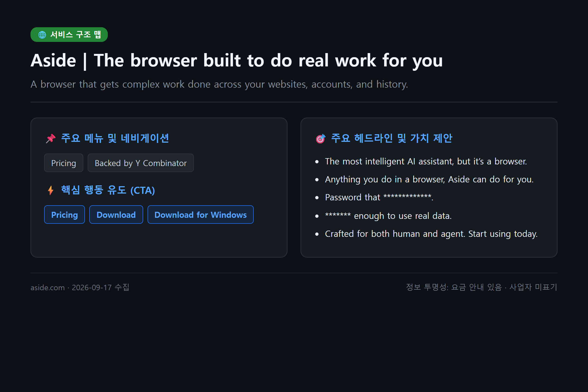588x392 pixels.
Task: Click the lightning bolt icon
Action: click(x=51, y=190)
